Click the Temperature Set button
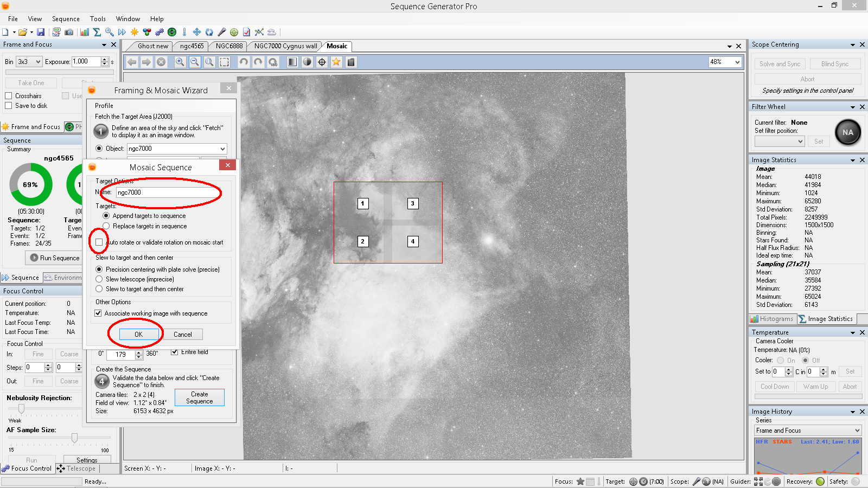This screenshot has height=488, width=868. click(x=850, y=371)
